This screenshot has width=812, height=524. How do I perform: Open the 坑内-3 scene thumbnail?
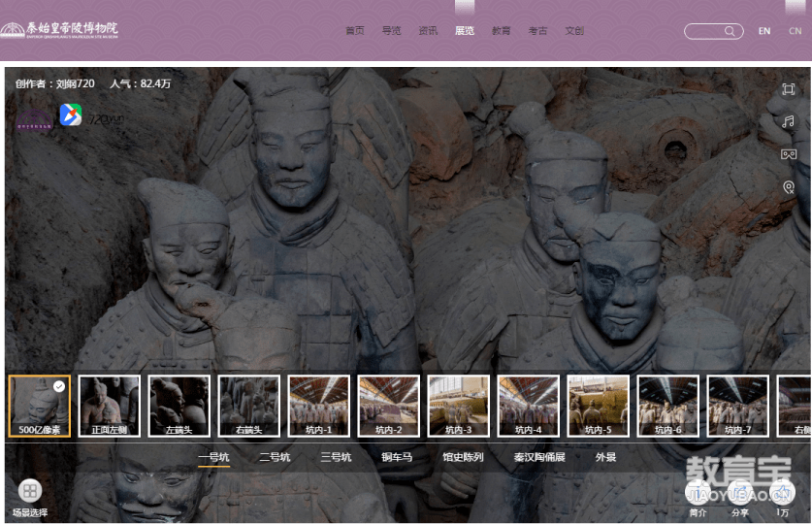pyautogui.click(x=459, y=407)
